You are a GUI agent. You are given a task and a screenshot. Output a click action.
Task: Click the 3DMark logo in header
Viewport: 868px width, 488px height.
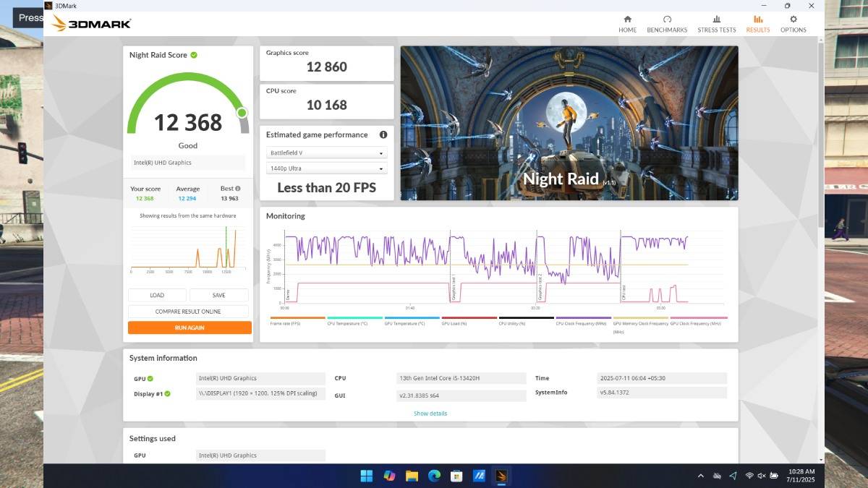(x=91, y=24)
